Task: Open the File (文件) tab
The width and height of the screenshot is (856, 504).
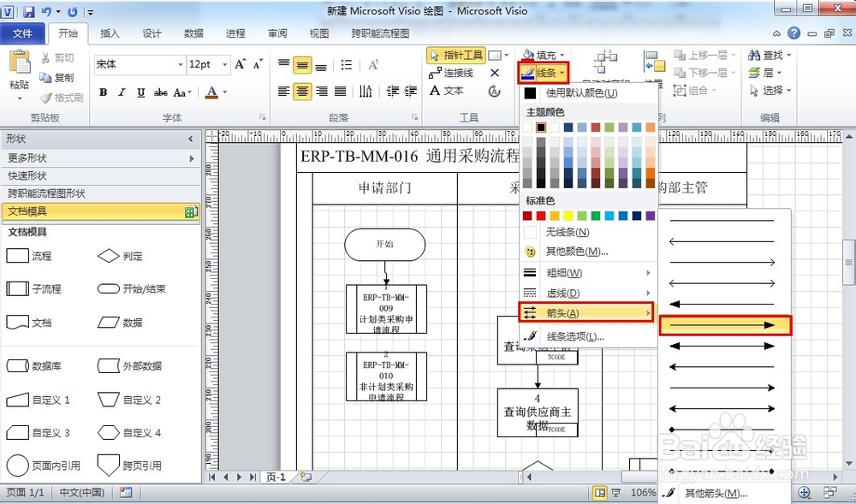Action: tap(22, 33)
